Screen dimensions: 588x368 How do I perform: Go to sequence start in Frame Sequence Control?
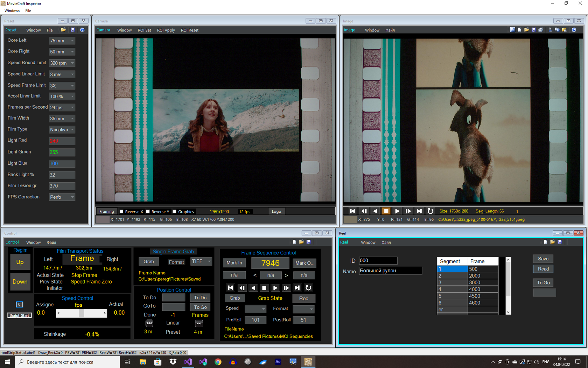230,288
